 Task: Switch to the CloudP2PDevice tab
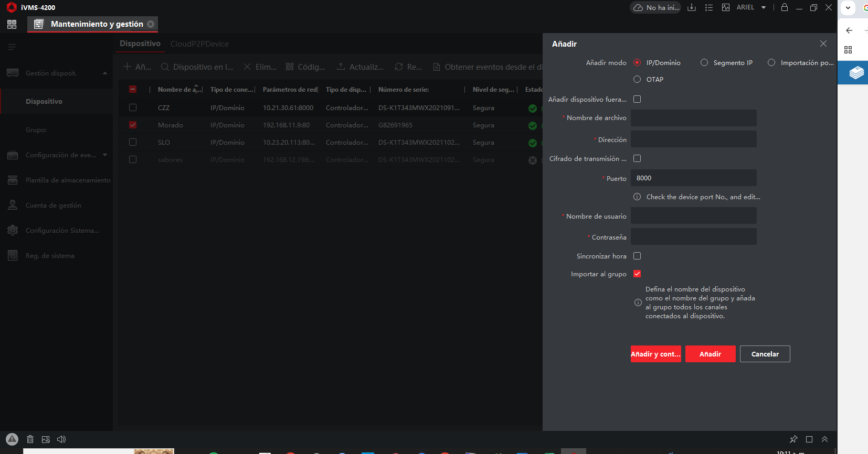199,44
